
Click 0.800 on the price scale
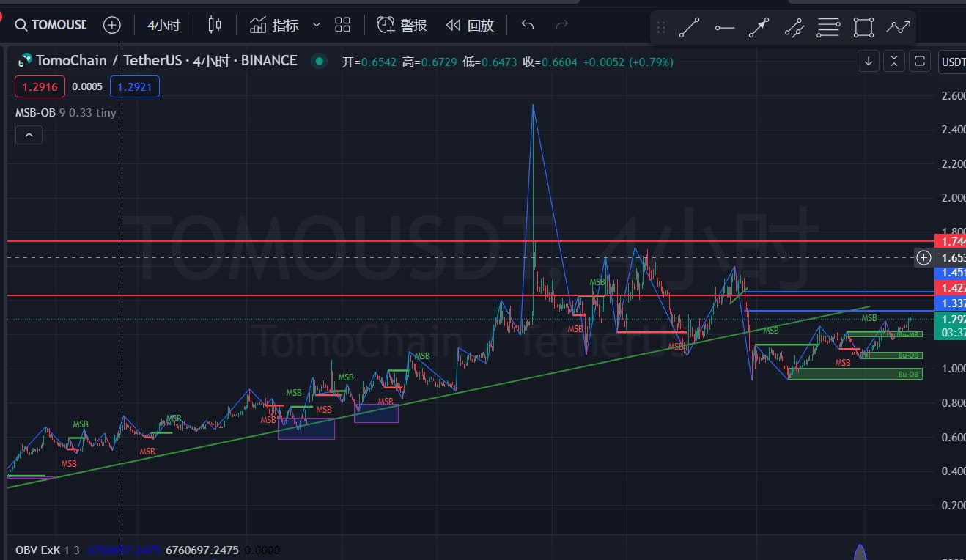[954, 402]
